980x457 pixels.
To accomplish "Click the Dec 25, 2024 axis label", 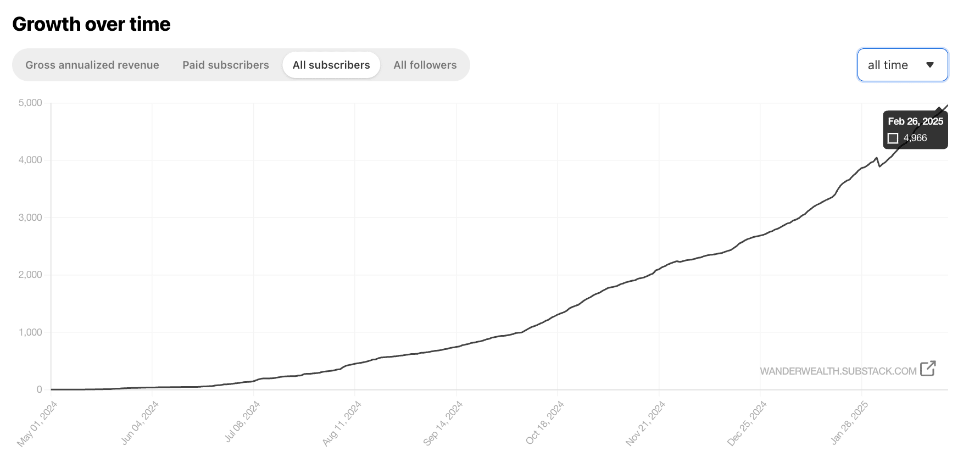I will click(x=747, y=423).
